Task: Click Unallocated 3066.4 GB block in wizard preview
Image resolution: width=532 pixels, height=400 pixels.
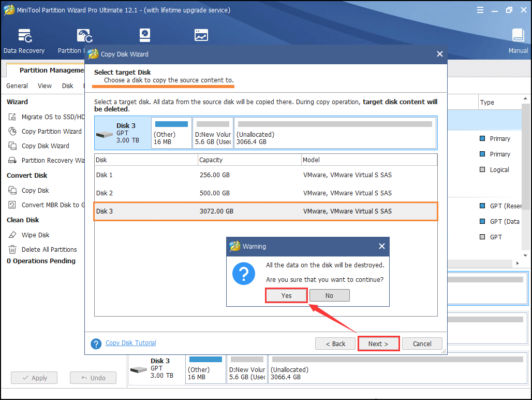Action: pos(335,133)
